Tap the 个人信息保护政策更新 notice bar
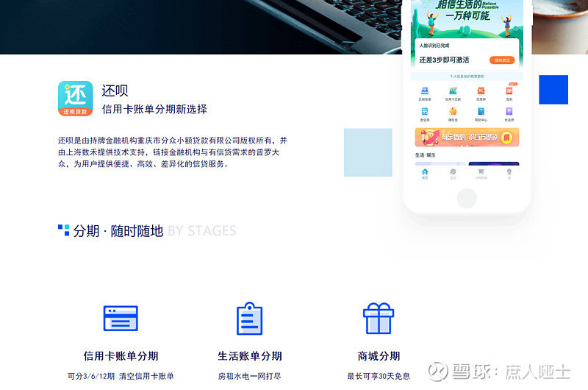Viewport: 588px width, 390px height. (x=467, y=77)
